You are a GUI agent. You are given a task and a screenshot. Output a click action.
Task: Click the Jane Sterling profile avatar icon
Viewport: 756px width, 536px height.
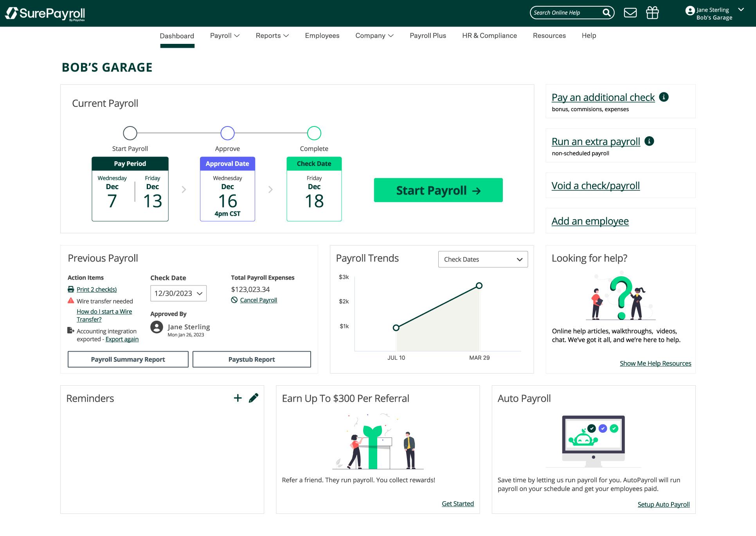[689, 11]
